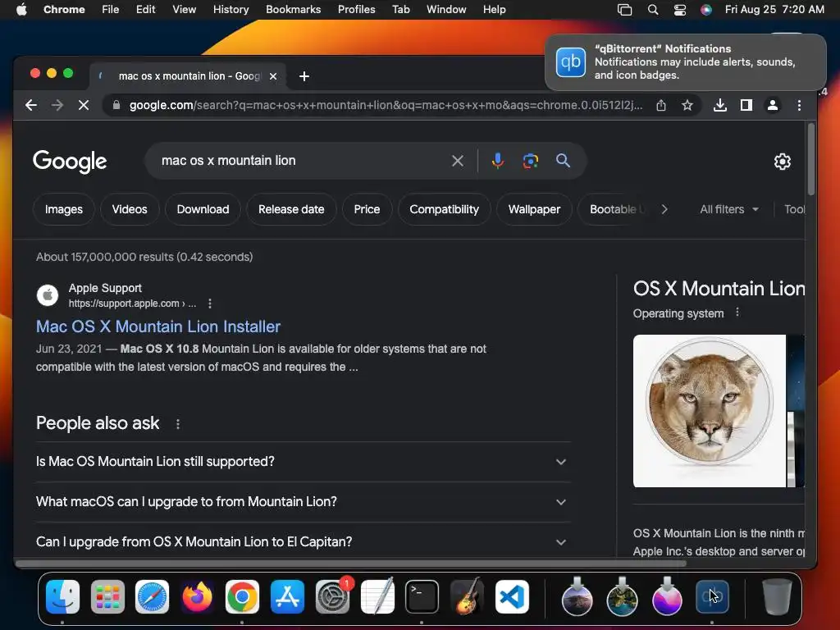The height and width of the screenshot is (630, 840).
Task: Expand 'What macOS can I upgrade to' question
Action: 304,502
